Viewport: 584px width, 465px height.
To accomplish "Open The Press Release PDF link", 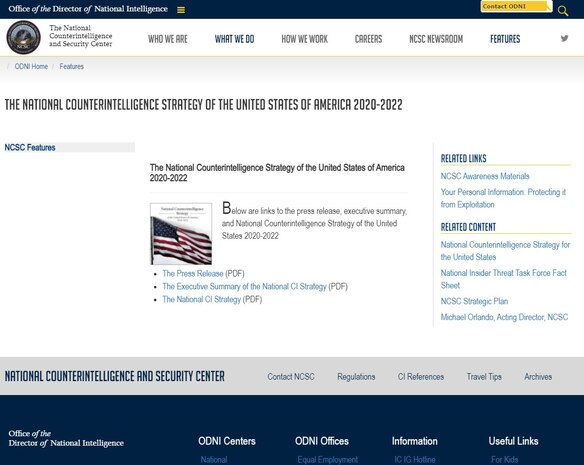I will [x=193, y=273].
